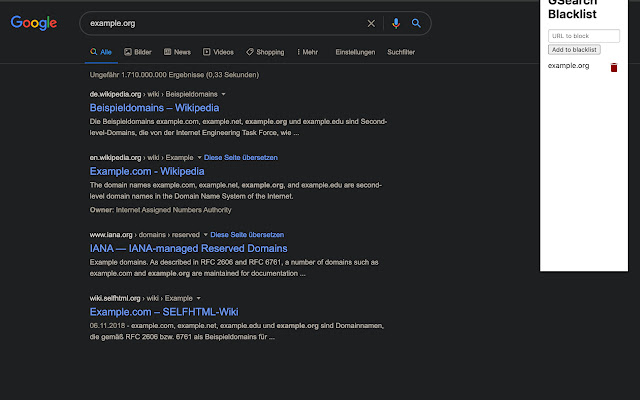Image resolution: width=640 pixels, height=400 pixels.
Task: Click the example.org blacklist entry text
Action: point(568,66)
